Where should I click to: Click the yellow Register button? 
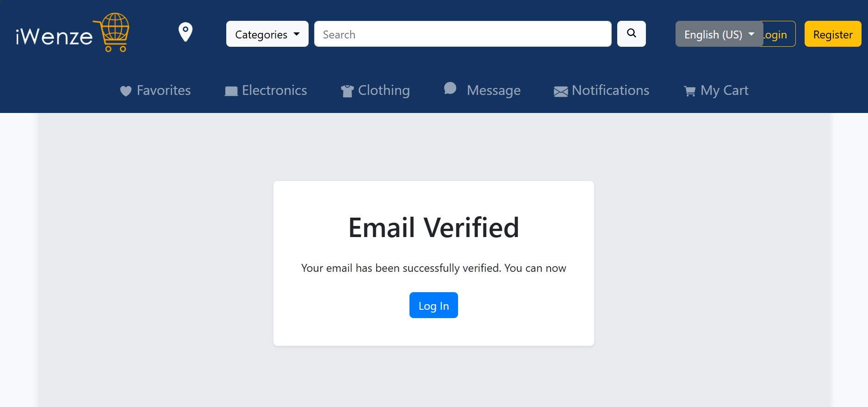coord(833,34)
